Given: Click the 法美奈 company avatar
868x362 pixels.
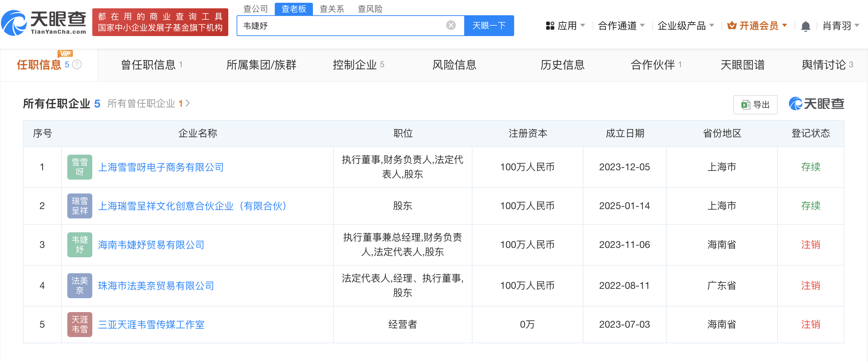Looking at the screenshot, I should 79,286.
